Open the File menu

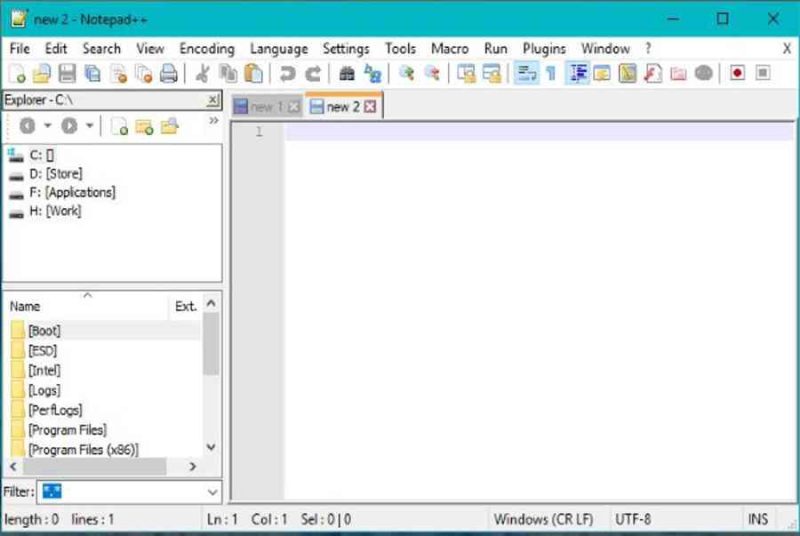click(20, 49)
